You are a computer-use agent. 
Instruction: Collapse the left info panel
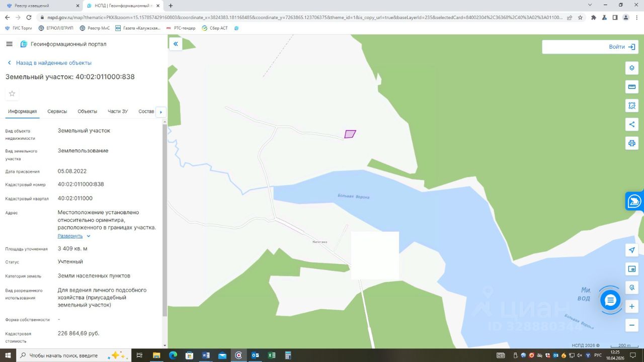[x=176, y=44]
